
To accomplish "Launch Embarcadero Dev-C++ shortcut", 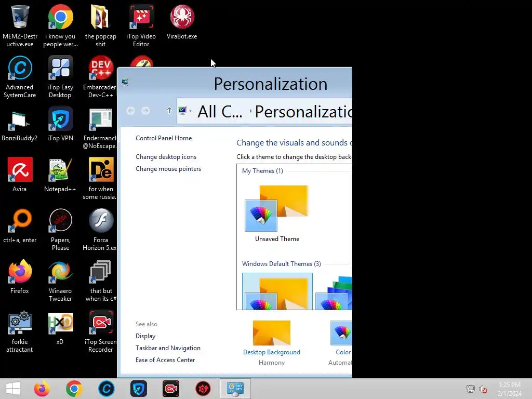I will pos(100,77).
